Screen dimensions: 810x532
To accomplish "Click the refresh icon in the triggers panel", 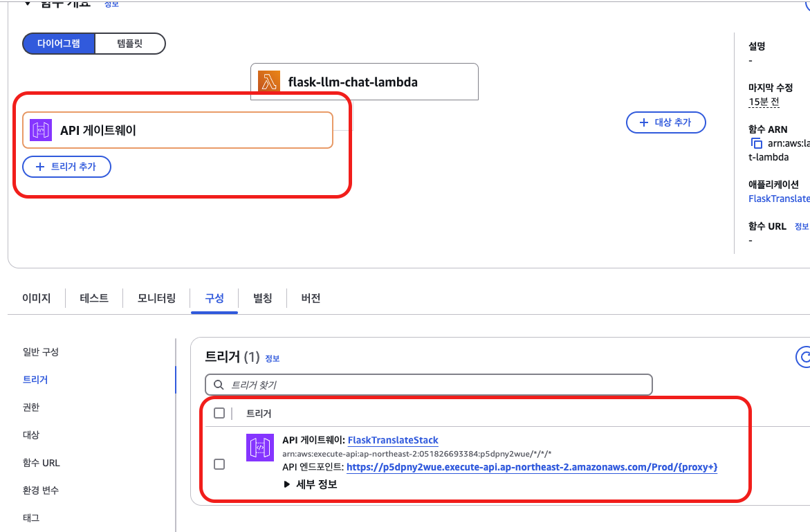I will 803,357.
